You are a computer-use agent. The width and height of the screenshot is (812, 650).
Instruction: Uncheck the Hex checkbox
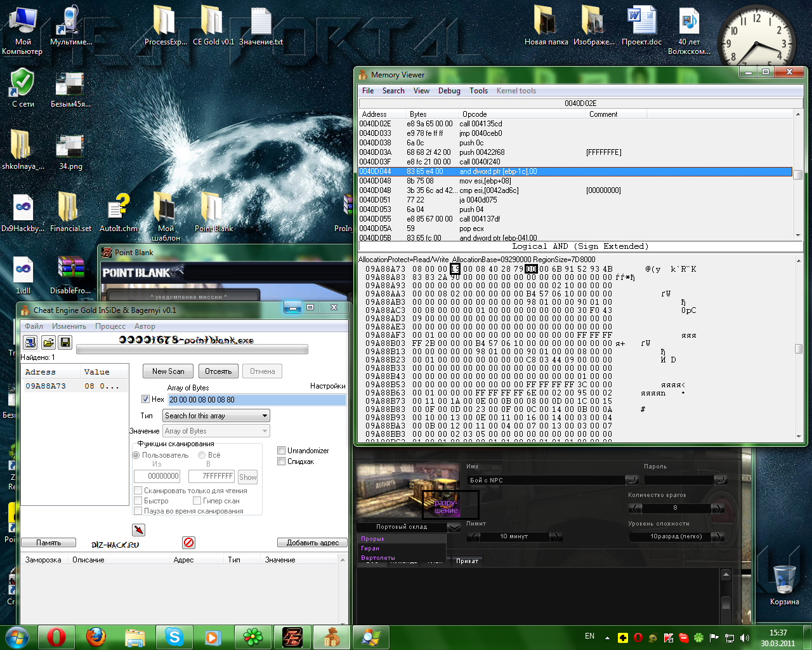point(145,399)
